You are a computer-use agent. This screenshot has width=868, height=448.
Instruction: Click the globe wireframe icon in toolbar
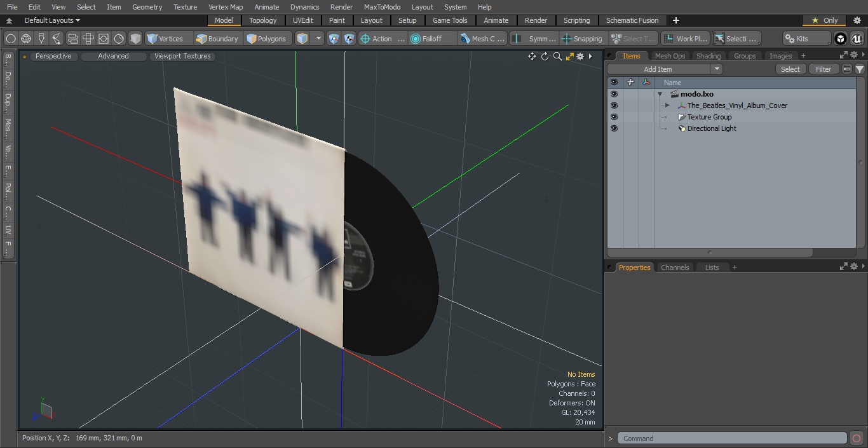pos(26,39)
